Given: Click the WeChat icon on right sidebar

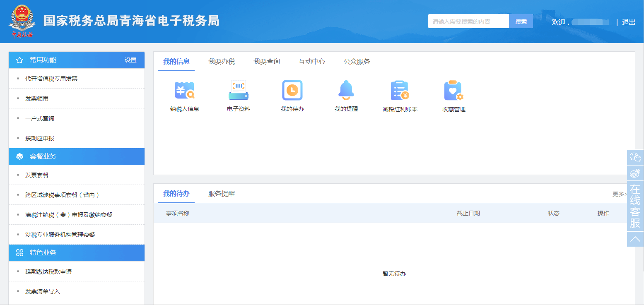Looking at the screenshot, I should tap(635, 157).
